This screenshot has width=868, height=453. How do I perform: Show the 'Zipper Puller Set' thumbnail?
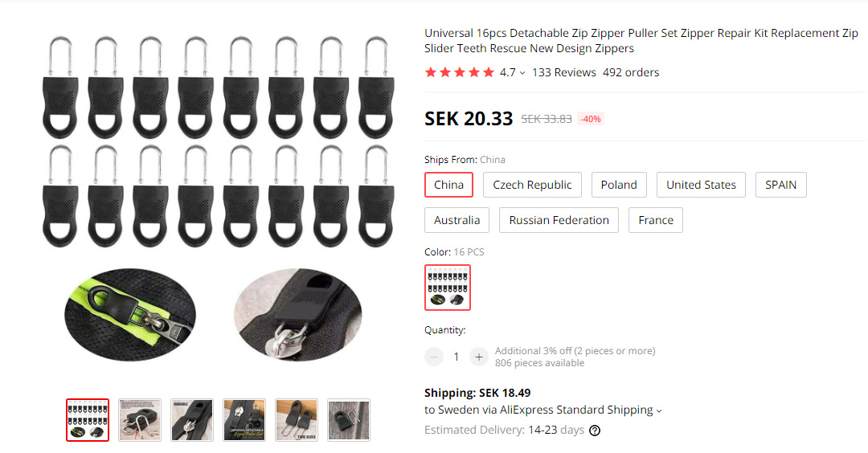tap(244, 420)
